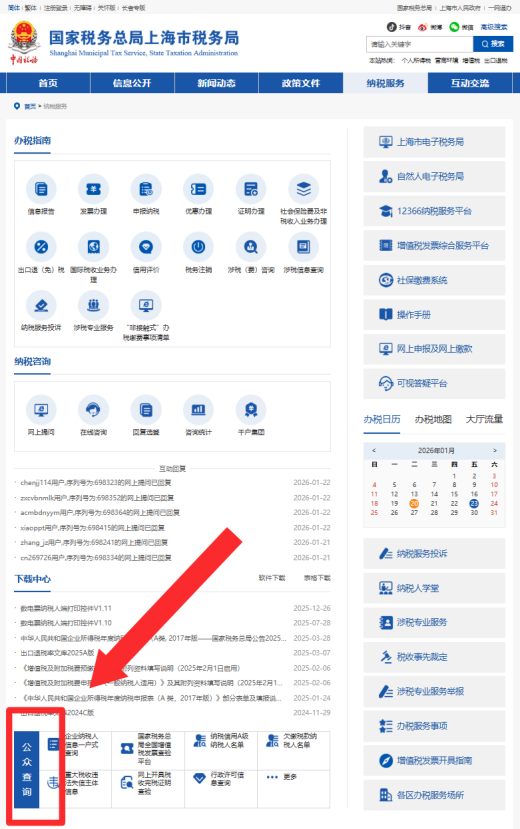
Task: Open the 涉税信息查询 icon
Action: point(303,247)
